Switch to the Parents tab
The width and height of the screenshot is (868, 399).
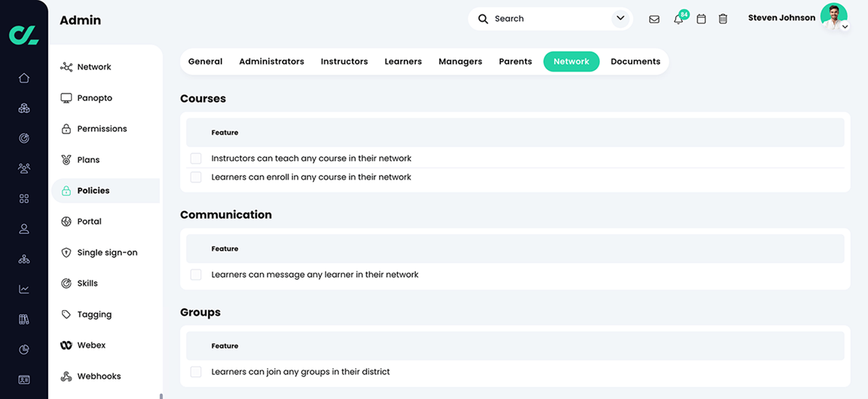coord(515,62)
